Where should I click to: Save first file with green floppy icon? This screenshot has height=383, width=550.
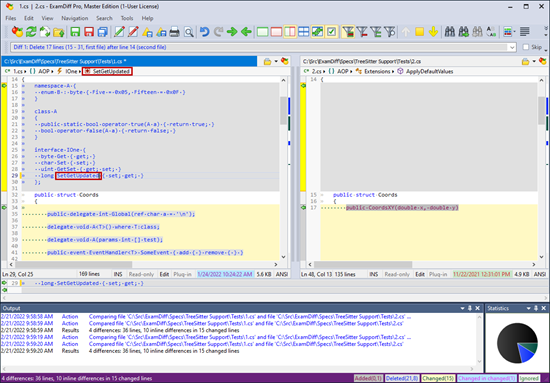point(75,32)
